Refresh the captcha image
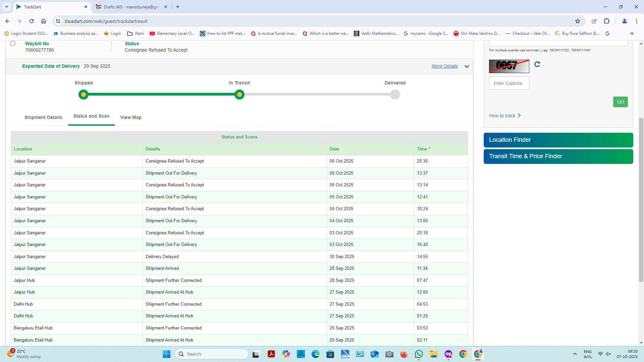The height and width of the screenshot is (362, 644). (x=537, y=64)
